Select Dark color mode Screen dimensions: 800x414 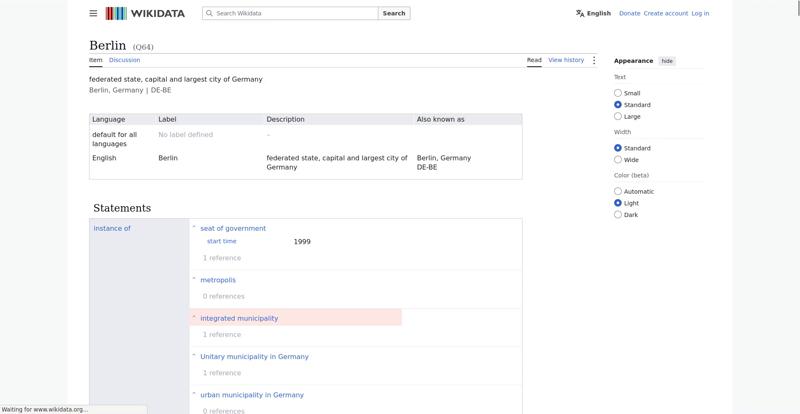point(618,215)
